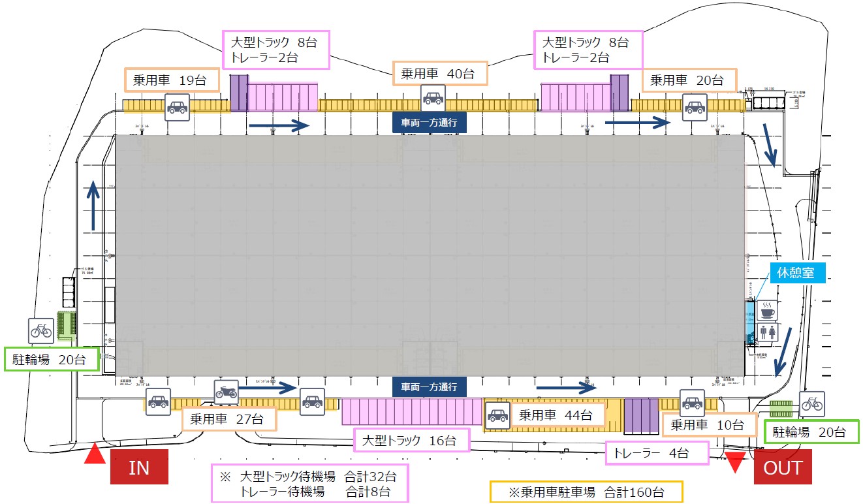Click the top 車両一方通行 banner
Image resolution: width=863 pixels, height=504 pixels.
point(429,122)
